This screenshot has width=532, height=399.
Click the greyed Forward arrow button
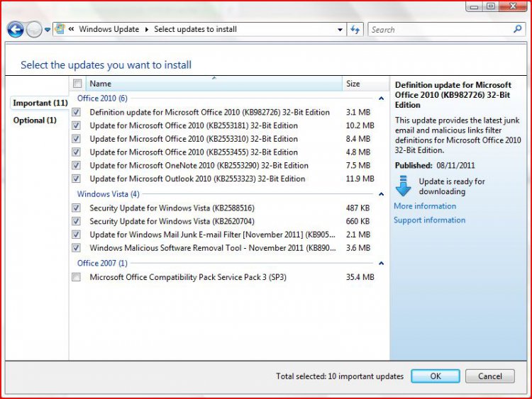point(34,30)
